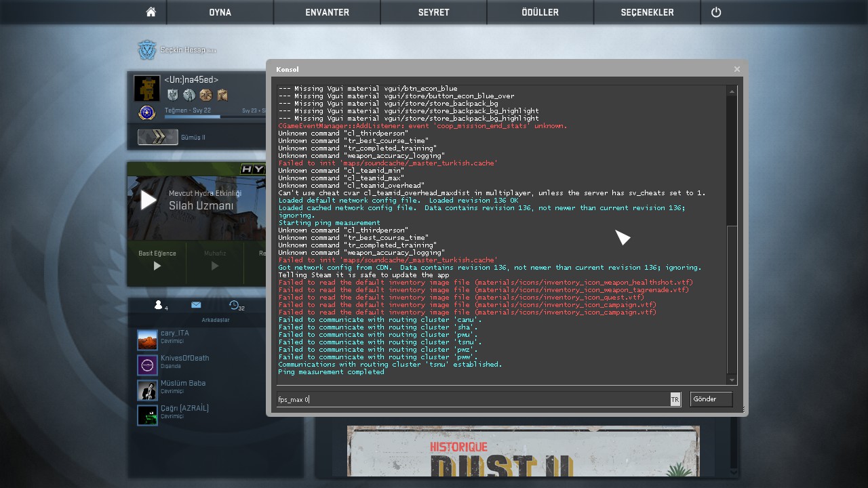Viewport: 868px width, 488px height.
Task: Open the SEYRET menu
Action: [x=434, y=12]
